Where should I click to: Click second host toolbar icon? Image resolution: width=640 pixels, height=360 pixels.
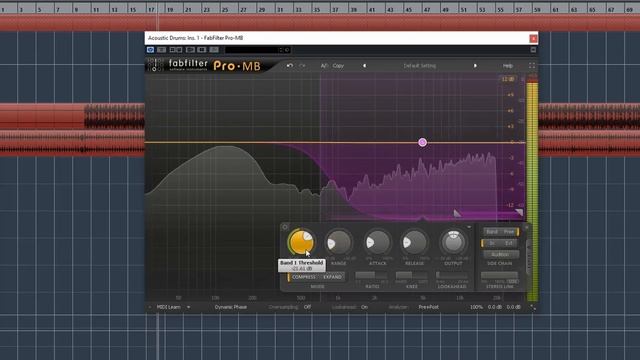pos(162,50)
